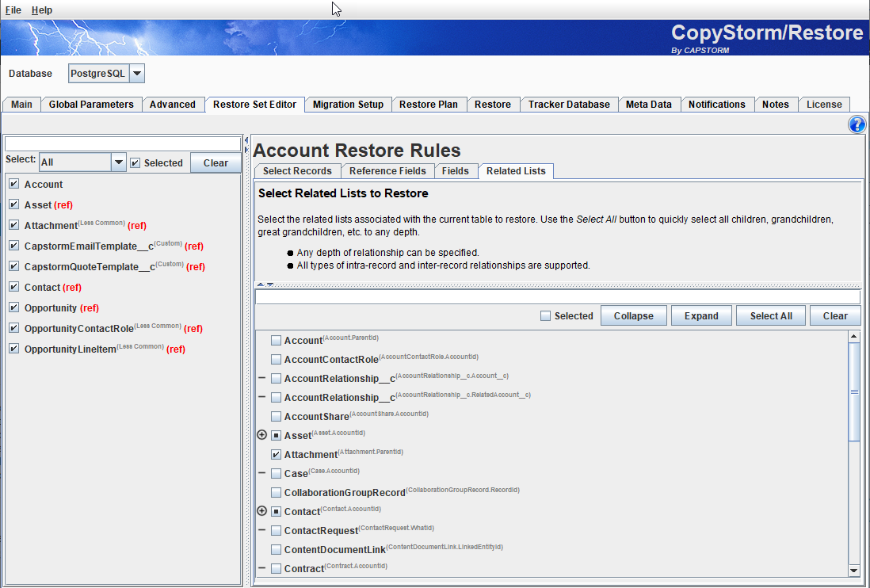The image size is (870, 588).
Task: Select the Related Lists tab
Action: pyautogui.click(x=516, y=171)
